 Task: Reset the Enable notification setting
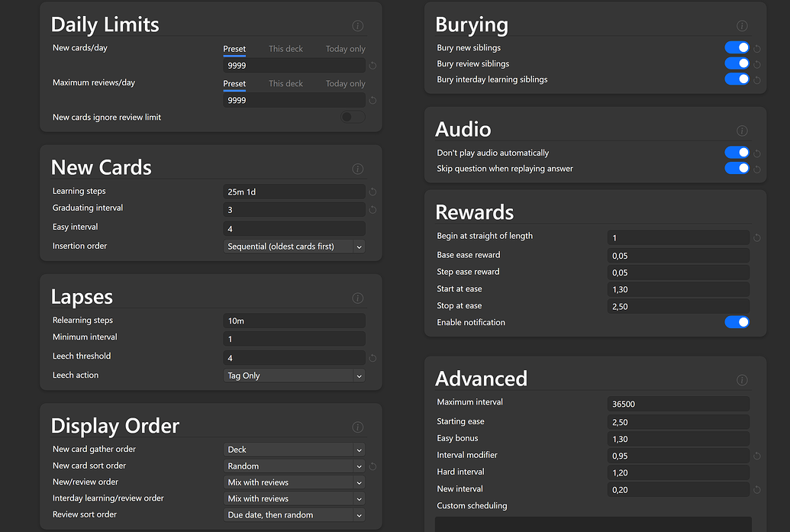click(756, 322)
